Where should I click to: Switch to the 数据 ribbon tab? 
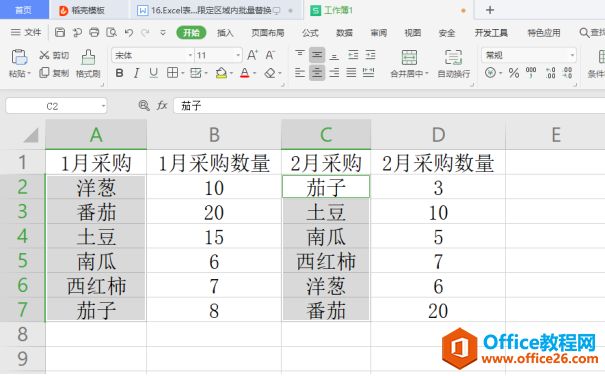click(x=344, y=33)
